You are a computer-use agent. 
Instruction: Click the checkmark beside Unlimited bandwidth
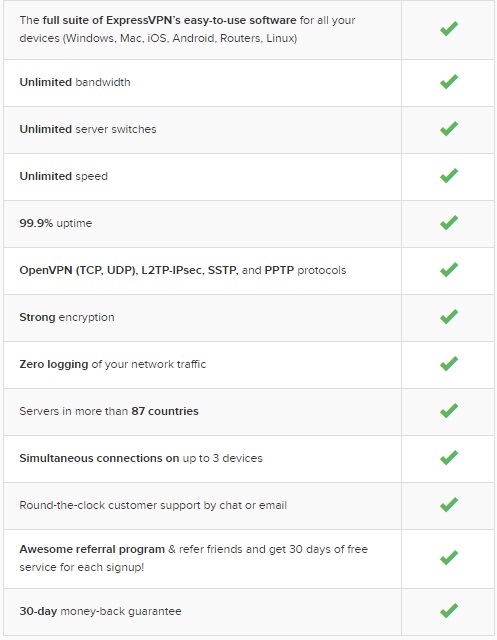point(449,82)
